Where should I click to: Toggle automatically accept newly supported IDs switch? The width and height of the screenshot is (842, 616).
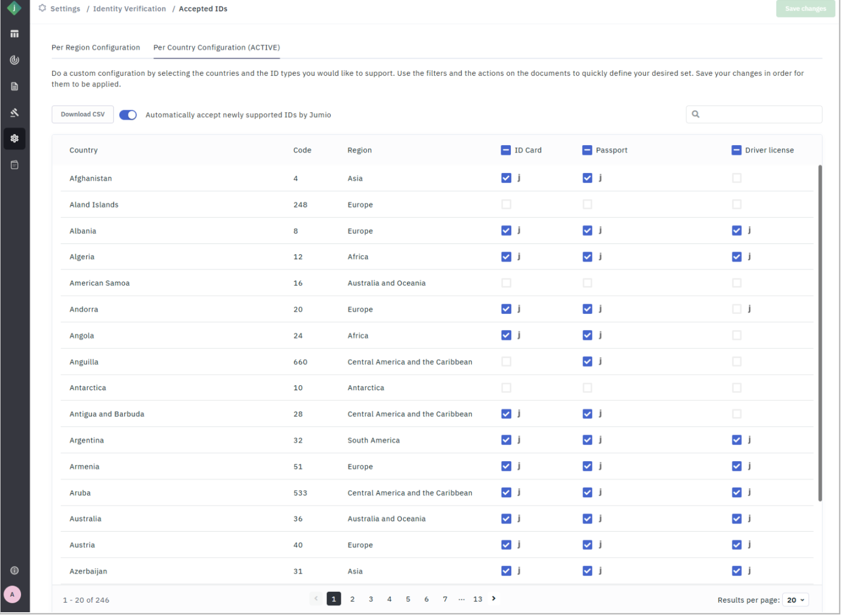tap(128, 115)
